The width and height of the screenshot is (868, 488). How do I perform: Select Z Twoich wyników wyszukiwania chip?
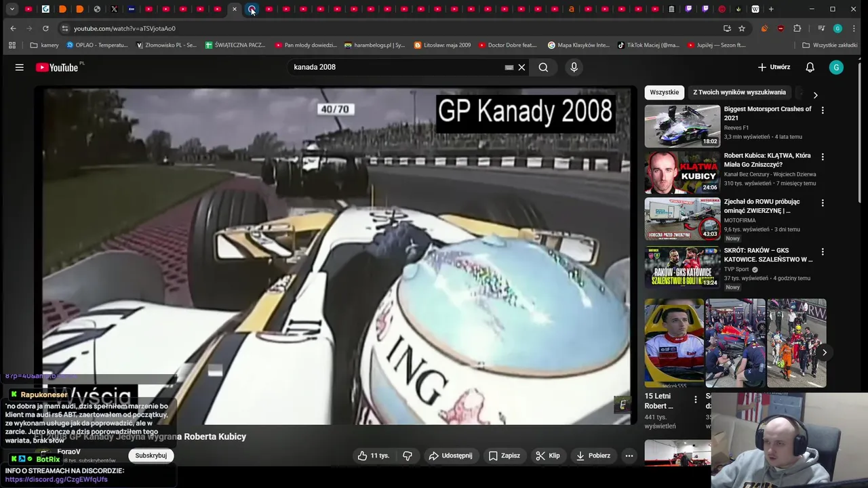pos(739,92)
